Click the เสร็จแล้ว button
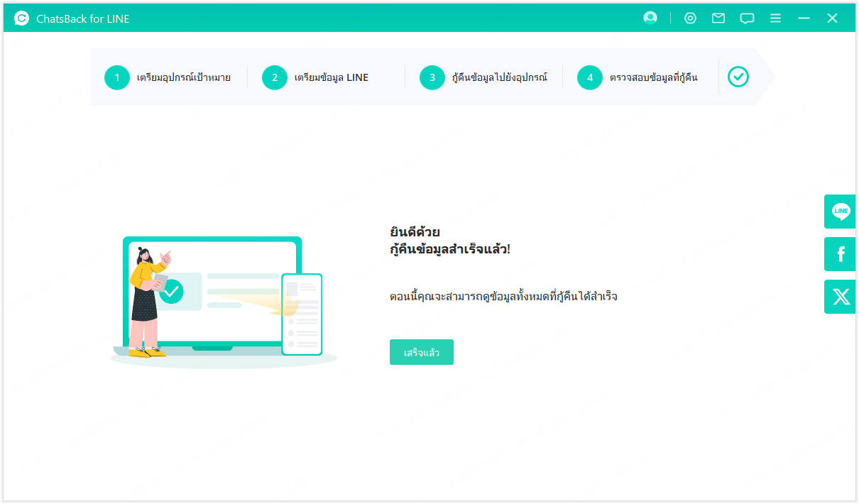The height and width of the screenshot is (504, 859). point(422,352)
